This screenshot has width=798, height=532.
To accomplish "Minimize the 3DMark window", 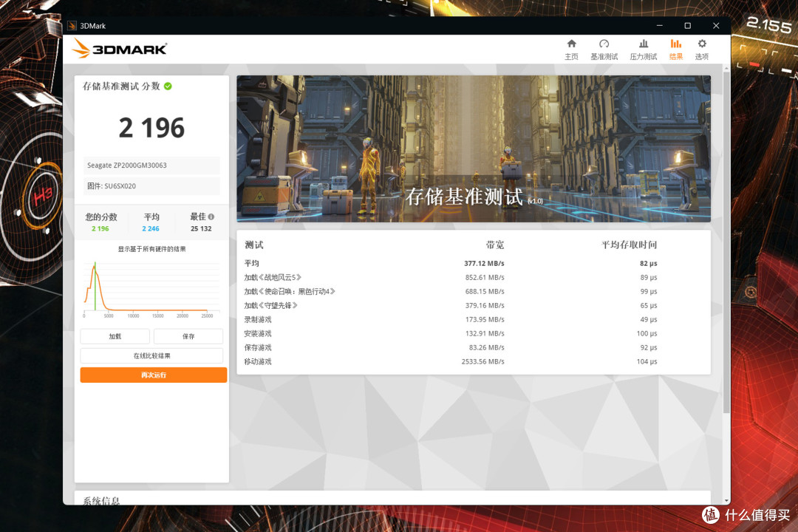I will (x=660, y=25).
